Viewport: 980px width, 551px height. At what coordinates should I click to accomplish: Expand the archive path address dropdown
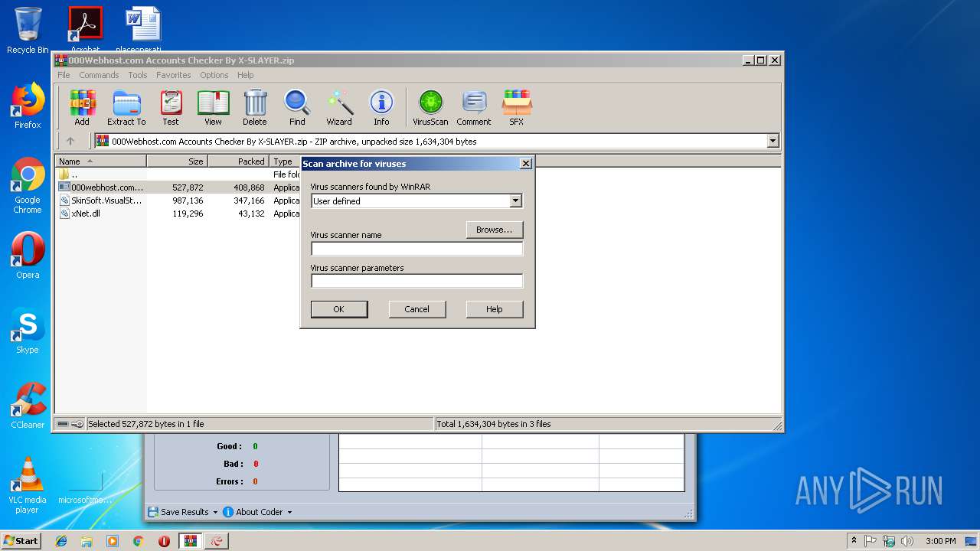point(773,141)
